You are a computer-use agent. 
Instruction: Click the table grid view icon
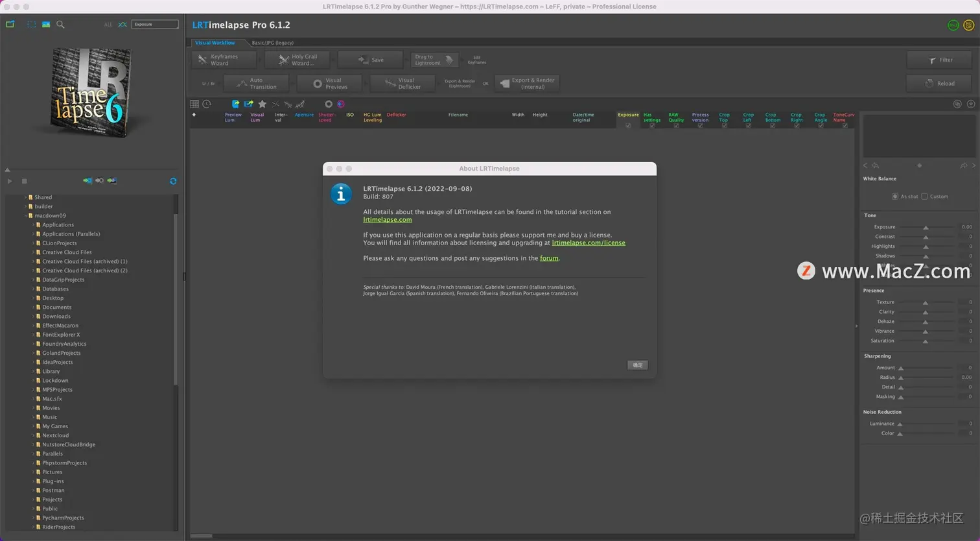tap(194, 104)
